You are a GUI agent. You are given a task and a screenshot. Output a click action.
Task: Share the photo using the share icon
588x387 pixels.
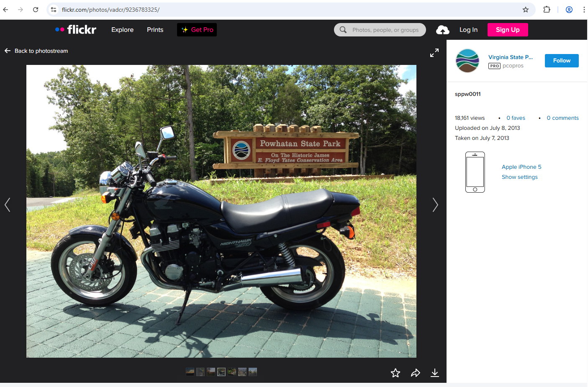tap(415, 372)
